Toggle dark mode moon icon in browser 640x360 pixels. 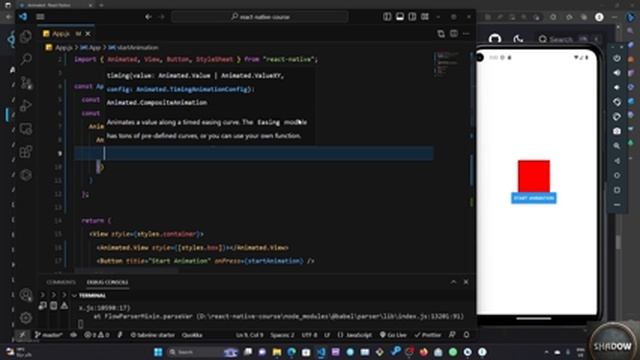pos(518,39)
